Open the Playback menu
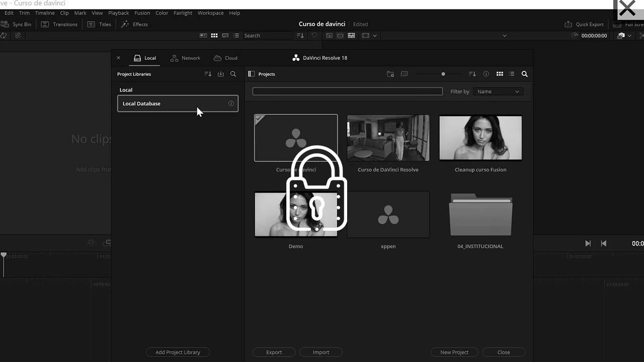The height and width of the screenshot is (362, 644). click(119, 13)
